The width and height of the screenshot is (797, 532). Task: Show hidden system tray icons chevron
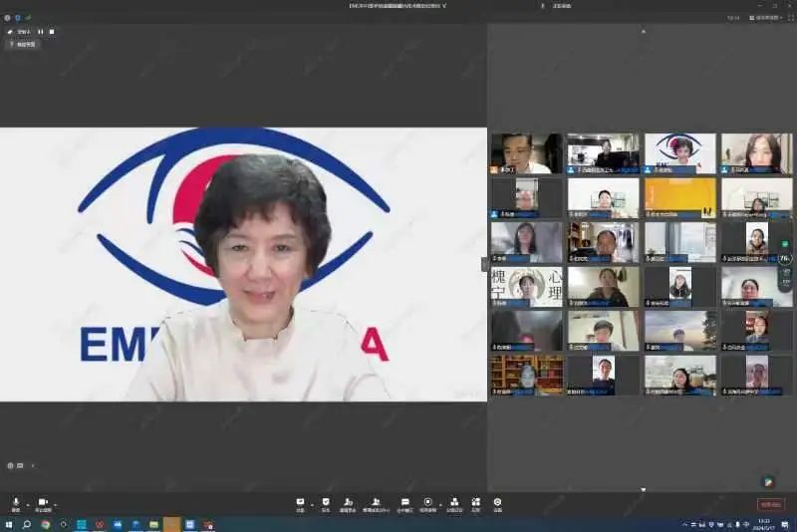(684, 524)
